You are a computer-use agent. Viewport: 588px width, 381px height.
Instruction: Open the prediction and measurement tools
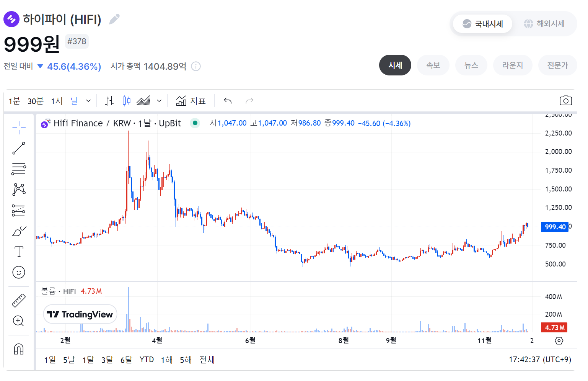19,210
